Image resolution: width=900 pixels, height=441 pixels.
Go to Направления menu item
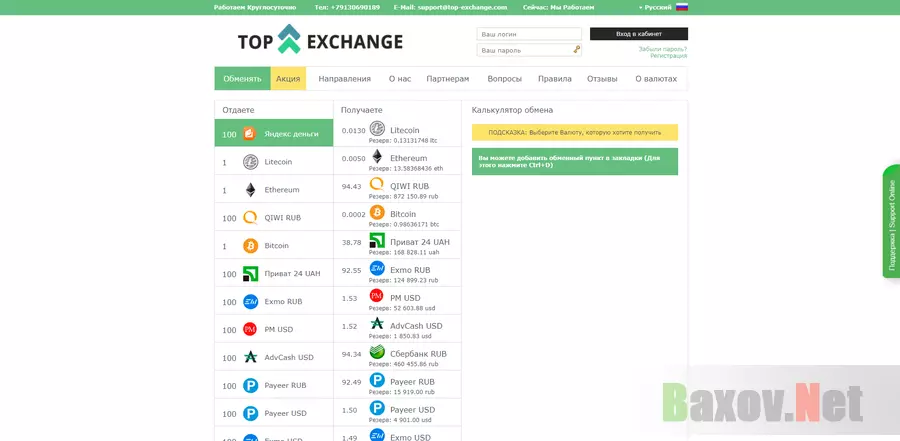(344, 79)
